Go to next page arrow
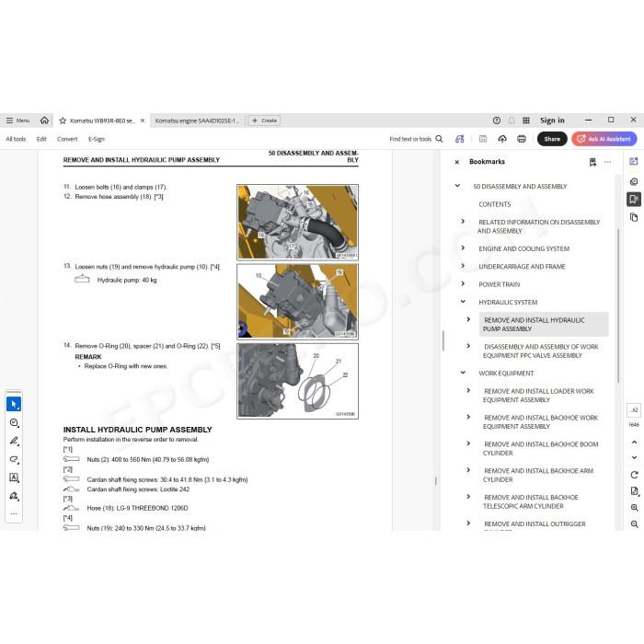The height and width of the screenshot is (644, 644). click(x=634, y=457)
